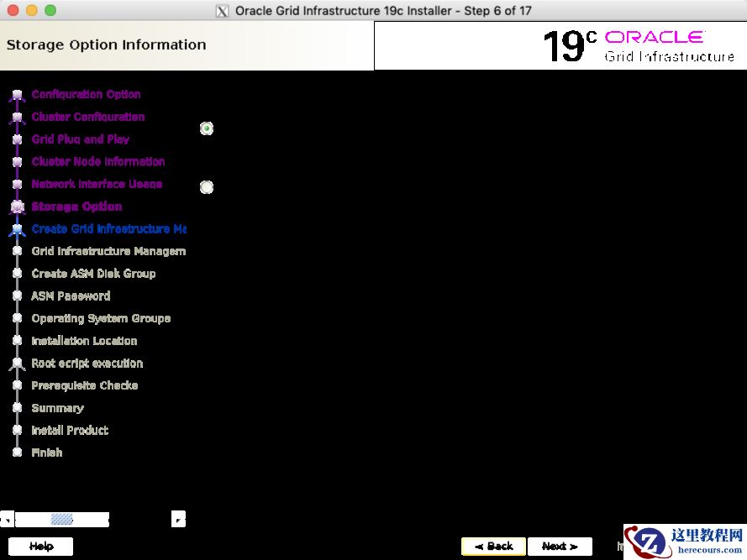747x560 pixels.
Task: Click the Prerequisite Checks bullet icon
Action: click(17, 385)
